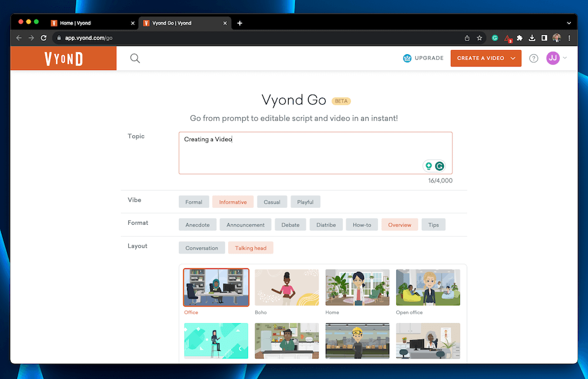Pick the Conversation layout

[x=202, y=248]
